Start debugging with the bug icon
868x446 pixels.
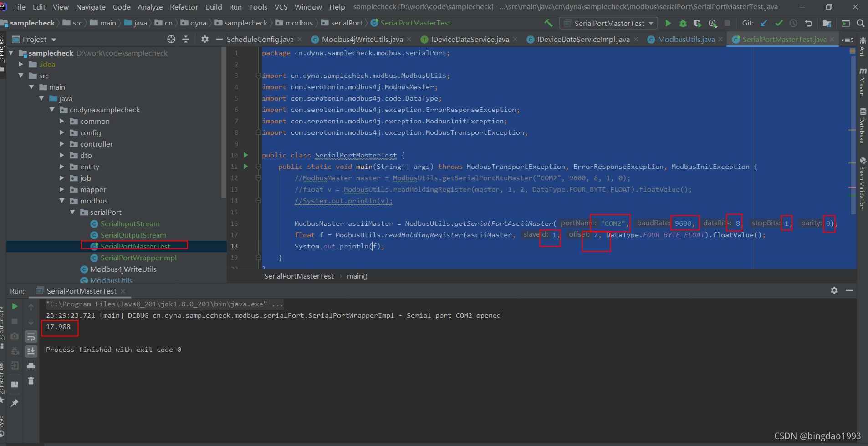[683, 23]
